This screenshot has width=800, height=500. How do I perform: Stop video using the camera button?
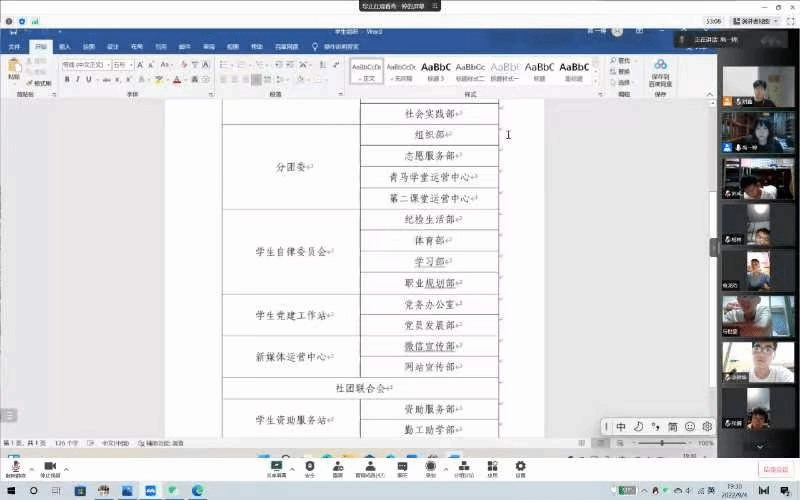coord(50,468)
